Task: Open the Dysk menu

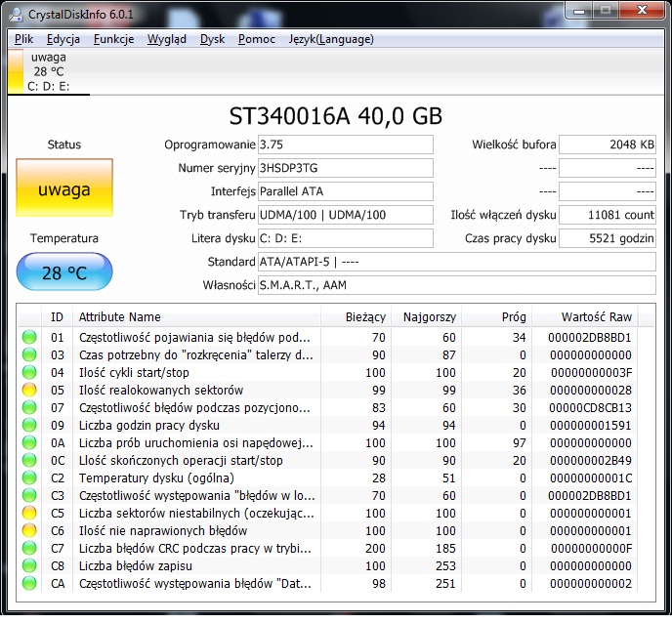Action: [212, 39]
